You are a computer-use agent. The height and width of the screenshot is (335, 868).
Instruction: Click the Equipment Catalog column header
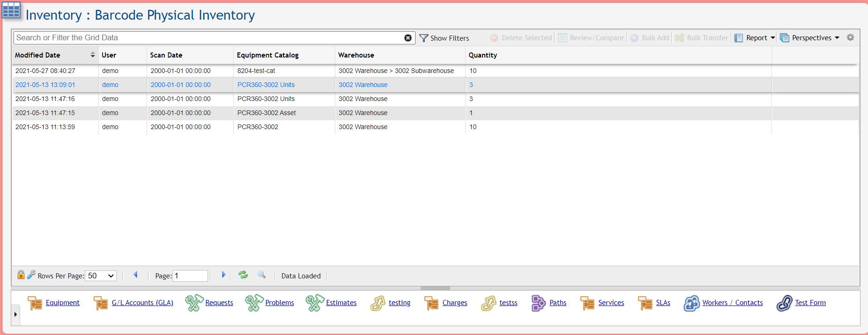tap(267, 55)
